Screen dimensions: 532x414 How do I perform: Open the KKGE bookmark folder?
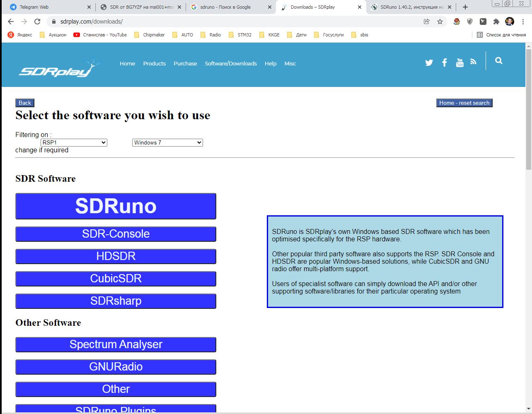(269, 35)
